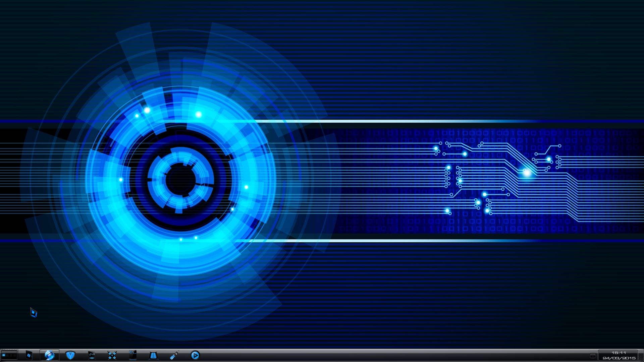
Task: Click the glowing circle on the wallpaper
Action: pos(180,180)
